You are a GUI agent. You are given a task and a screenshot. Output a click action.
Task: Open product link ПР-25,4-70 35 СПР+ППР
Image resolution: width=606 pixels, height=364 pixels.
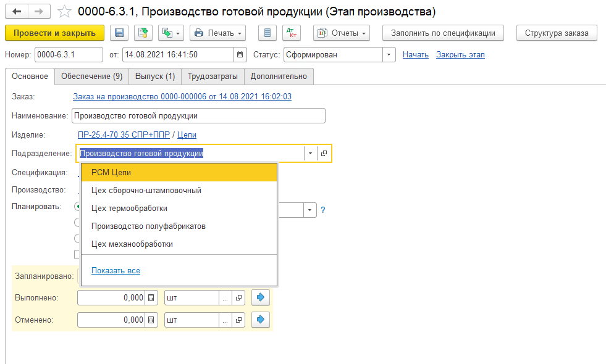tap(124, 134)
